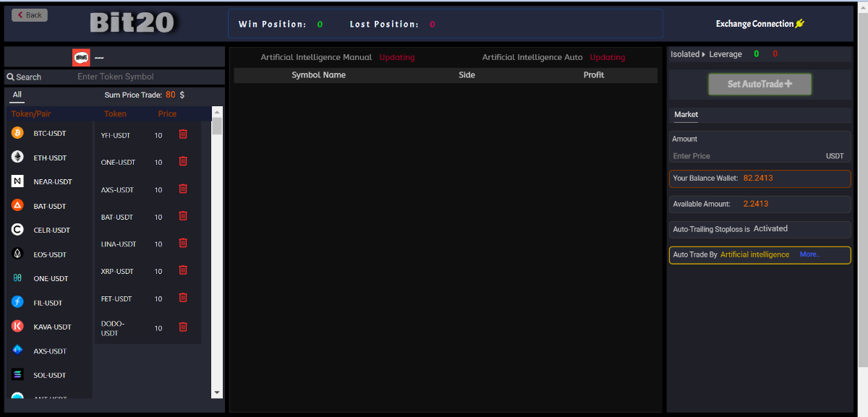868x417 pixels.
Task: Focus the Enter Price amount field
Action: (745, 156)
